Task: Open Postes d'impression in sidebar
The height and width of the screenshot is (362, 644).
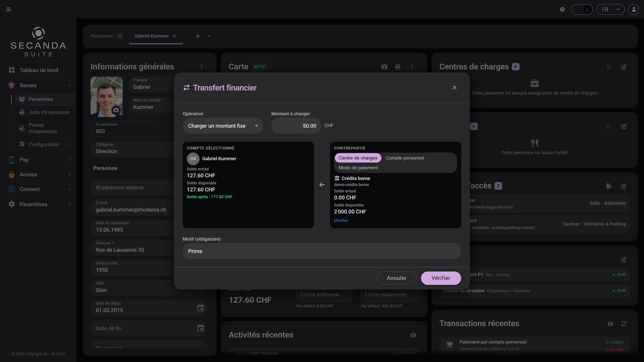Action: click(45, 128)
